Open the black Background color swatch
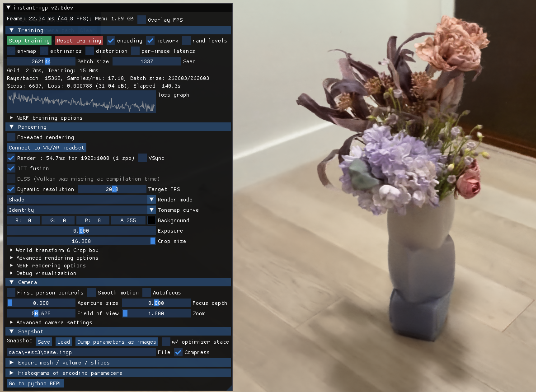 pos(151,220)
